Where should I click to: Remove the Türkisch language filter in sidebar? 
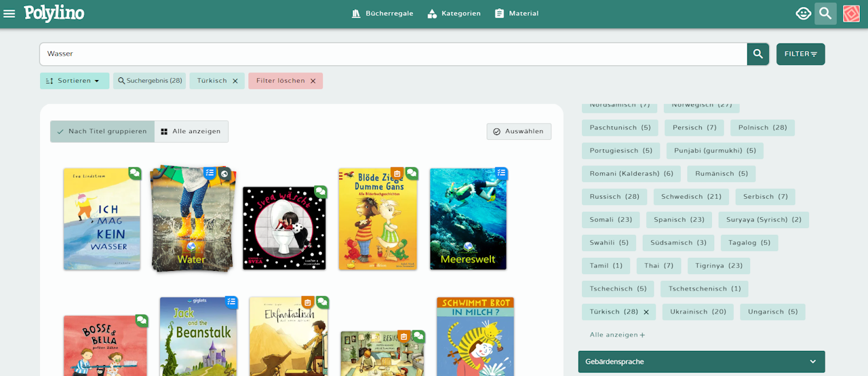click(646, 312)
